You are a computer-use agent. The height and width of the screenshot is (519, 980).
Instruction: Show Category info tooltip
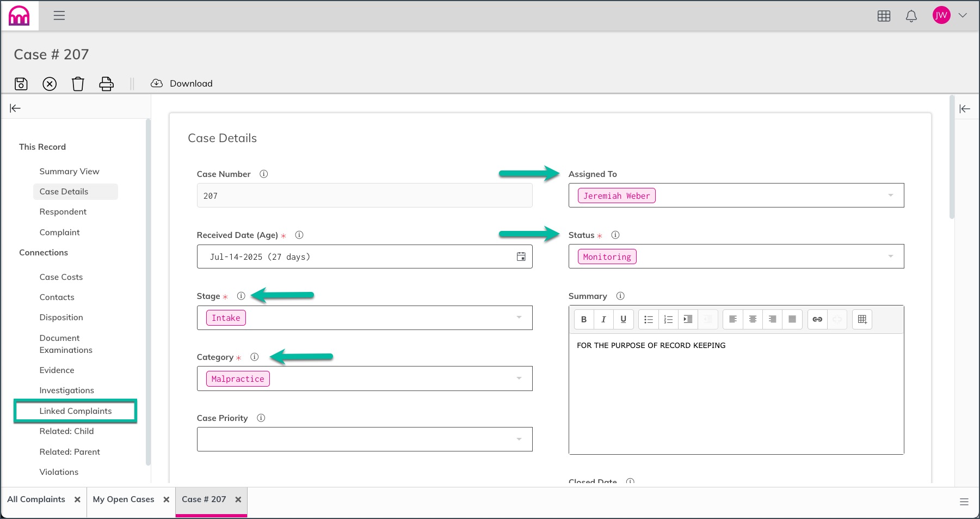click(254, 357)
